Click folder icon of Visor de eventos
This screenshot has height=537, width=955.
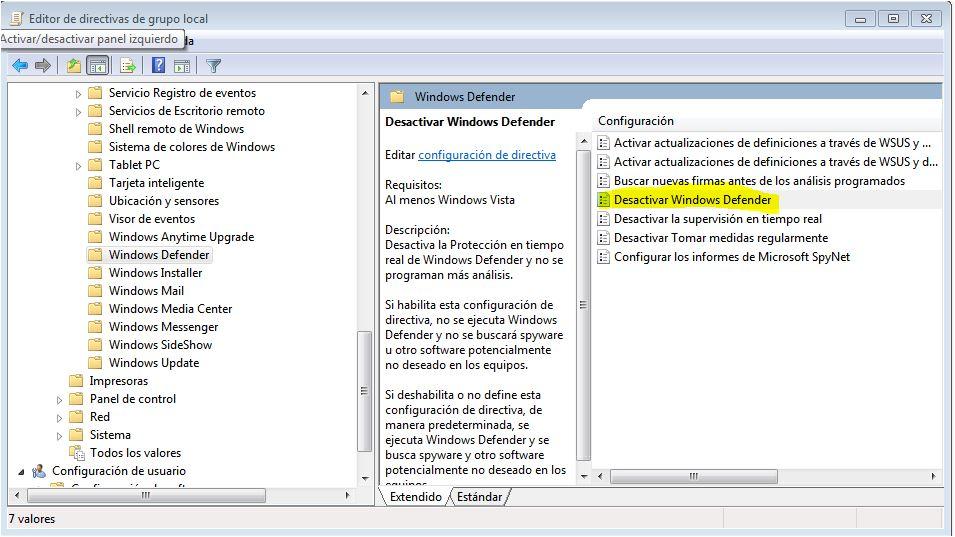click(x=95, y=219)
